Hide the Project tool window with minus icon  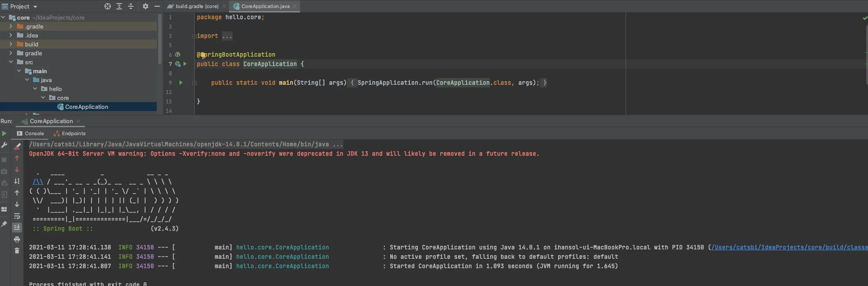[157, 6]
